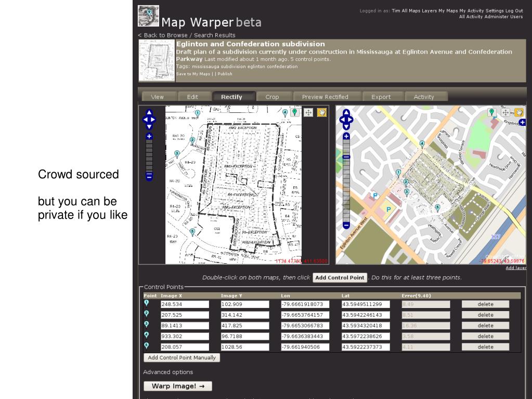The height and width of the screenshot is (399, 532).
Task: Click the Map Warper logo image
Action: 148,16
